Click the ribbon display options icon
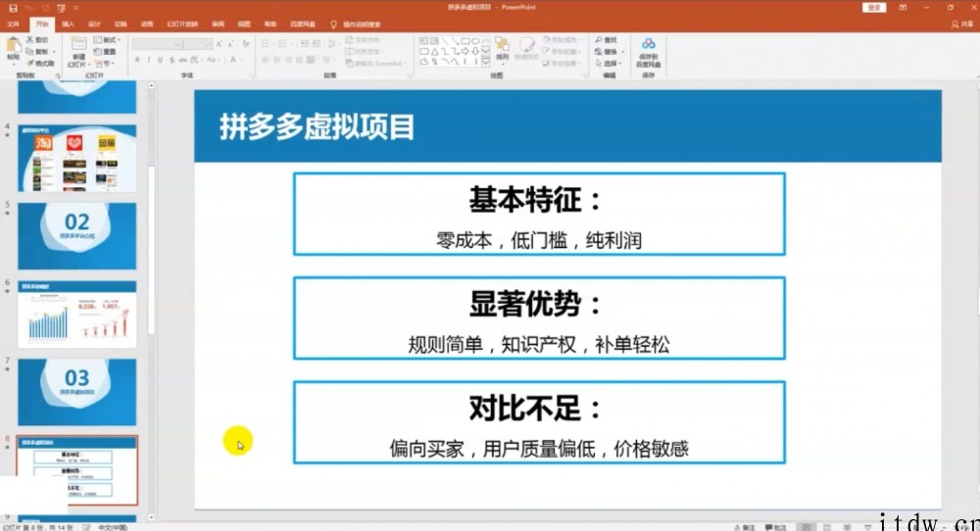 [903, 8]
